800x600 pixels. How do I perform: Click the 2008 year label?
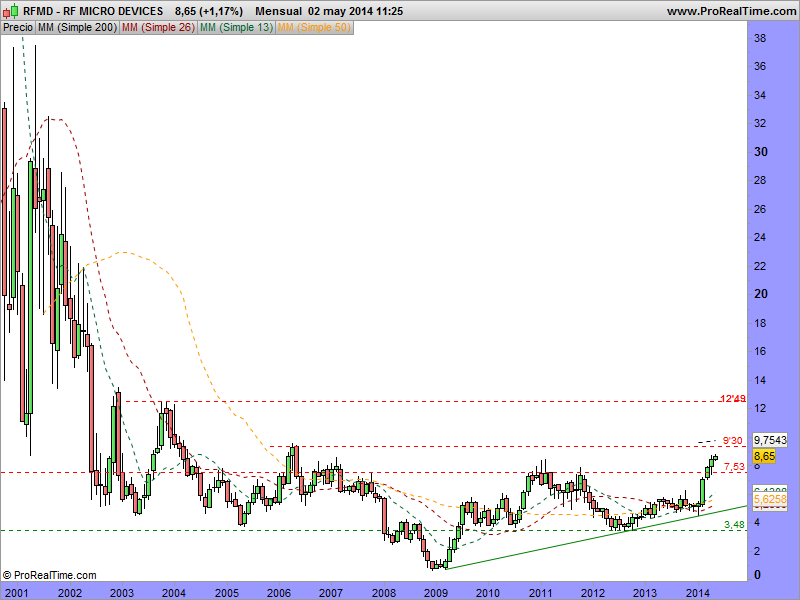click(383, 593)
